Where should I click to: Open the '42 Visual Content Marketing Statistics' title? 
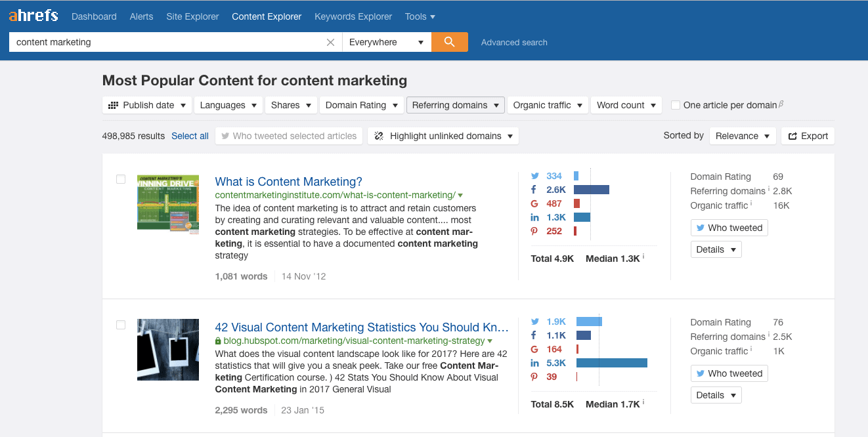362,327
